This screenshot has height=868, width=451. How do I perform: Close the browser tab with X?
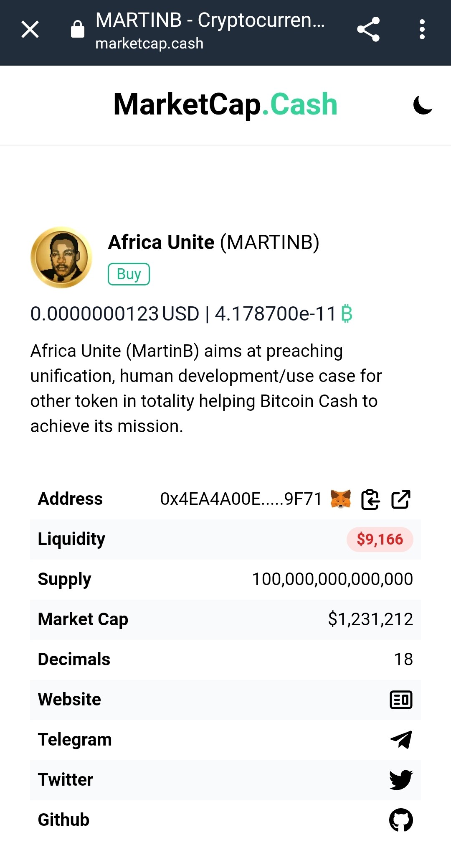tap(30, 29)
